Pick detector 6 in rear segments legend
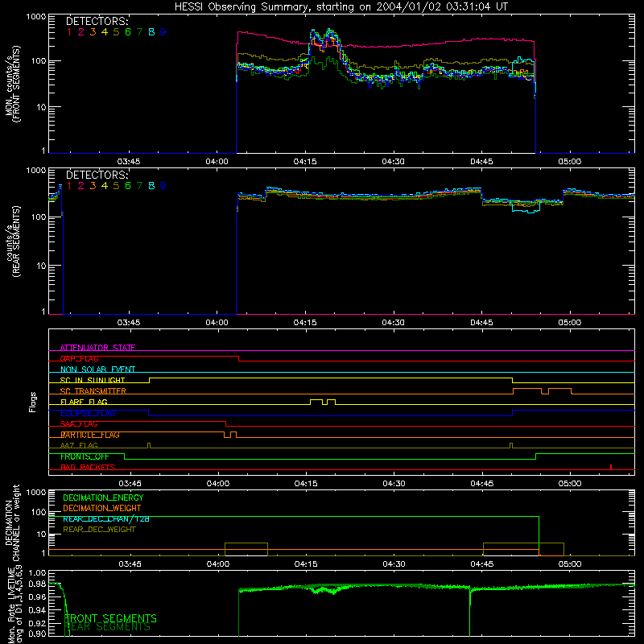Image resolution: width=644 pixels, height=644 pixels. tap(128, 186)
